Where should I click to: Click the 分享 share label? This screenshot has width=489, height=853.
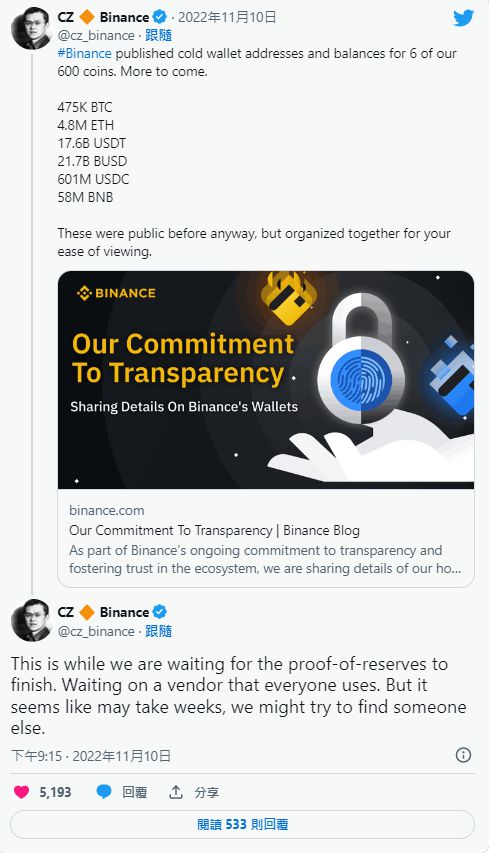[x=207, y=792]
